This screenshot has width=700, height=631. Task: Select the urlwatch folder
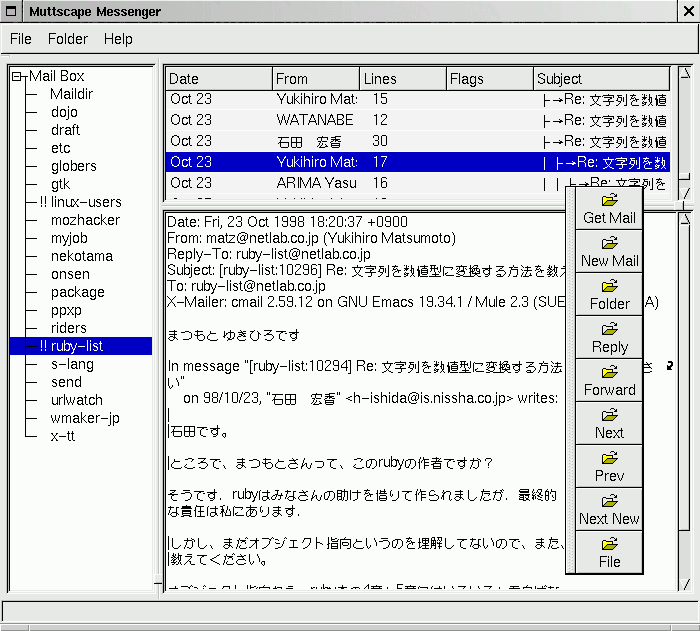pyautogui.click(x=77, y=400)
